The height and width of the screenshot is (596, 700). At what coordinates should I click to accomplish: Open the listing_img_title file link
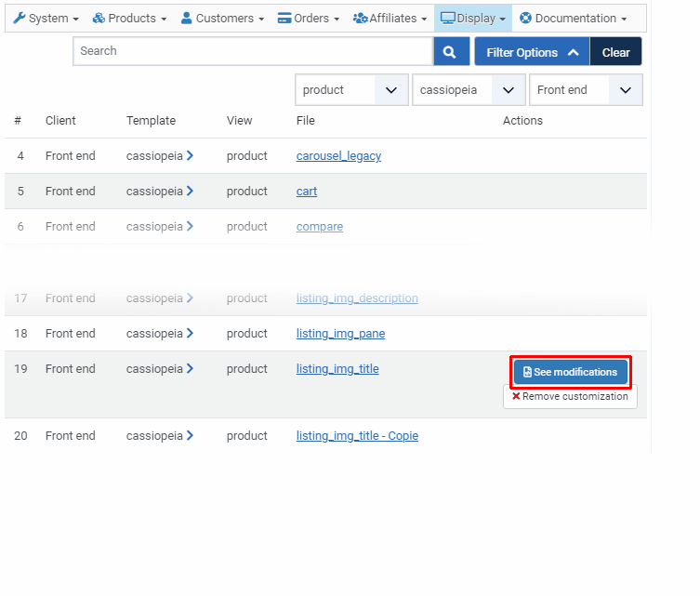(x=337, y=369)
